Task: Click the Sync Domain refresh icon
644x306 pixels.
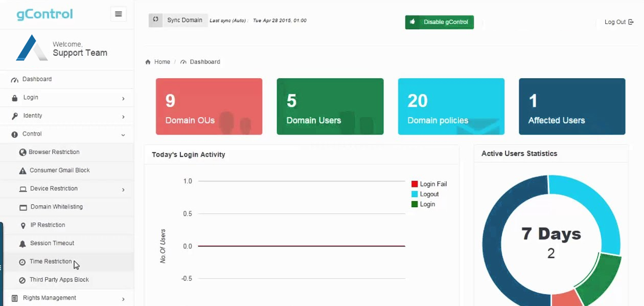Action: click(x=155, y=19)
